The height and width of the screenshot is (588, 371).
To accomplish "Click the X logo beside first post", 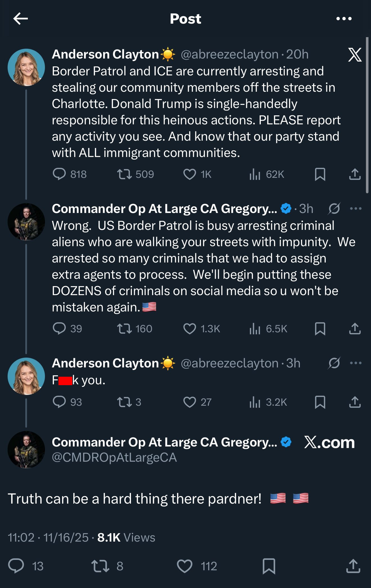I will (x=355, y=54).
